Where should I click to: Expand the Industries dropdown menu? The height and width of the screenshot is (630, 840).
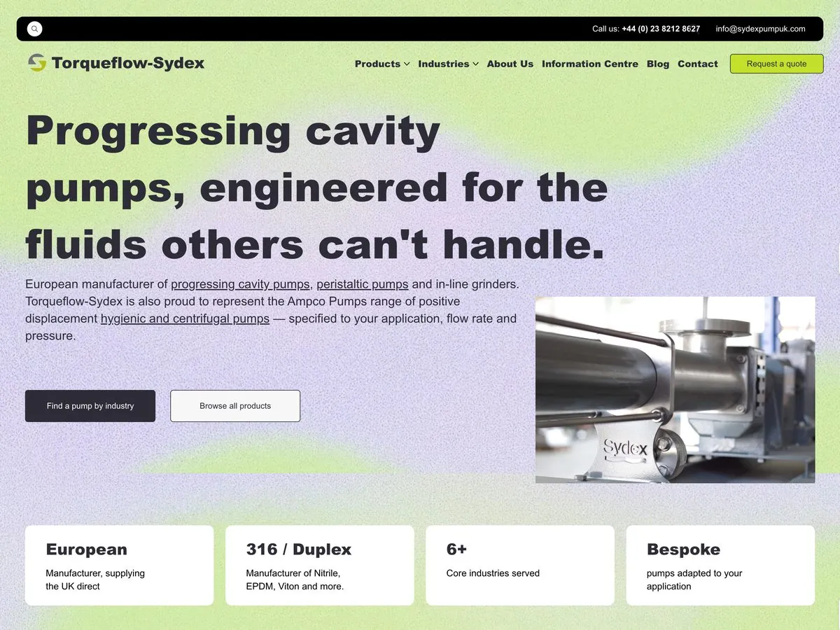449,64
